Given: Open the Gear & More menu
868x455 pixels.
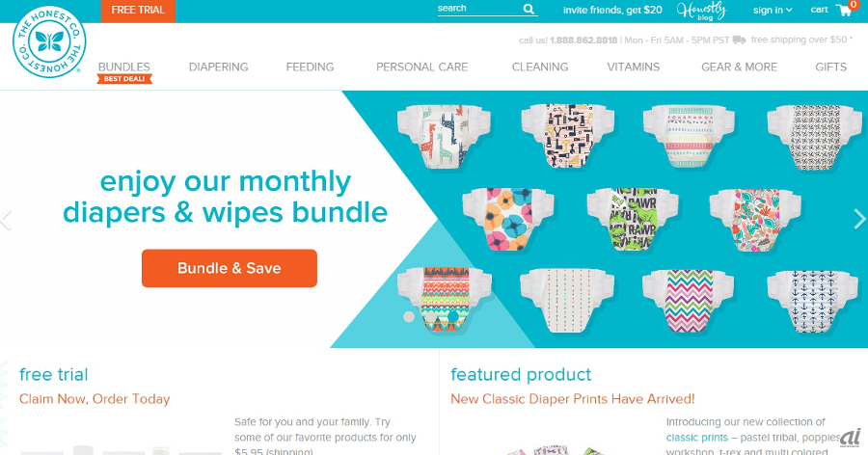Looking at the screenshot, I should coord(739,67).
